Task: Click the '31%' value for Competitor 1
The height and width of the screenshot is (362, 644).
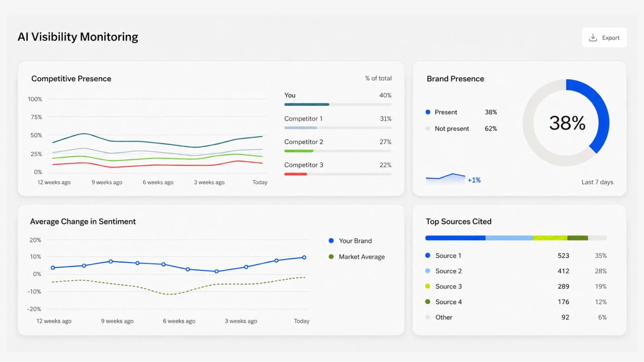Action: (x=386, y=119)
